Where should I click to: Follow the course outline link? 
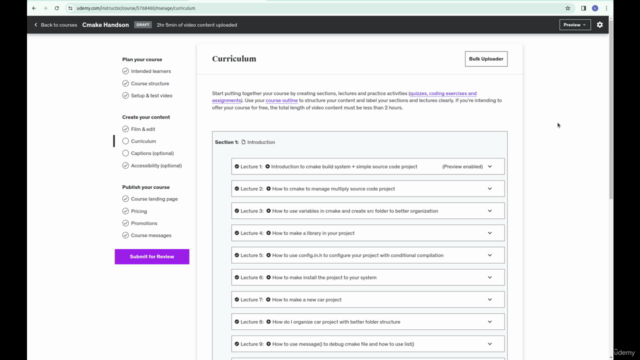tap(282, 100)
